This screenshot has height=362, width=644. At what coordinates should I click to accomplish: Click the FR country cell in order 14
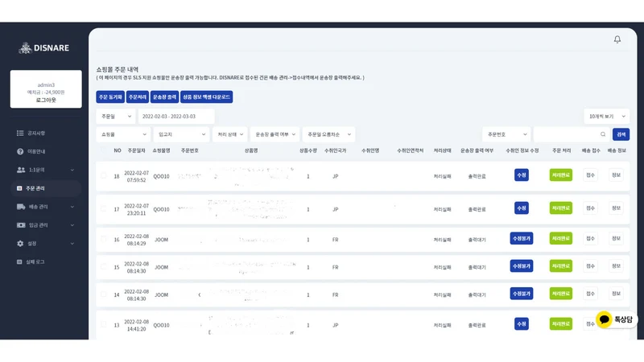point(335,294)
